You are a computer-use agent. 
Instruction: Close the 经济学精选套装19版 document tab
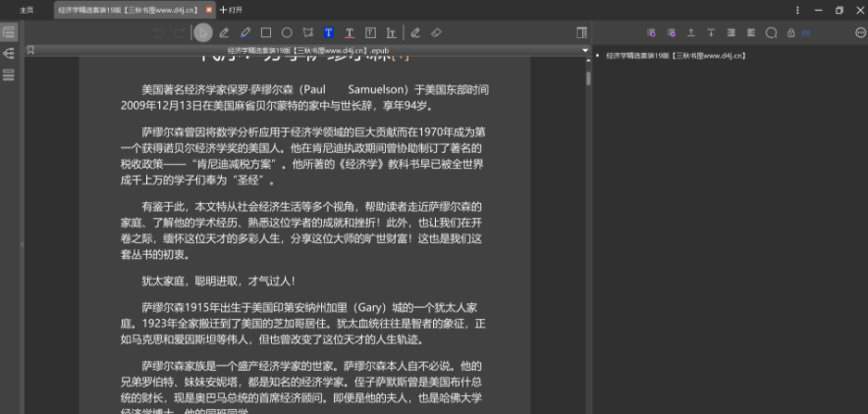click(209, 10)
